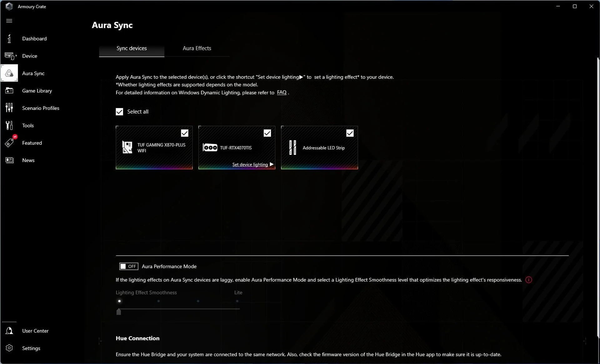Open Scenario Profiles menu item
600x364 pixels.
(41, 108)
